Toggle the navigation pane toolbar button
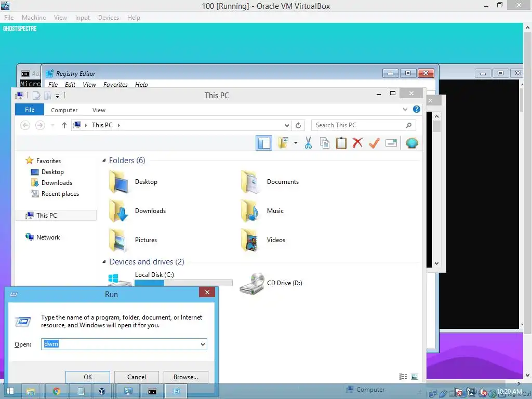 263,143
